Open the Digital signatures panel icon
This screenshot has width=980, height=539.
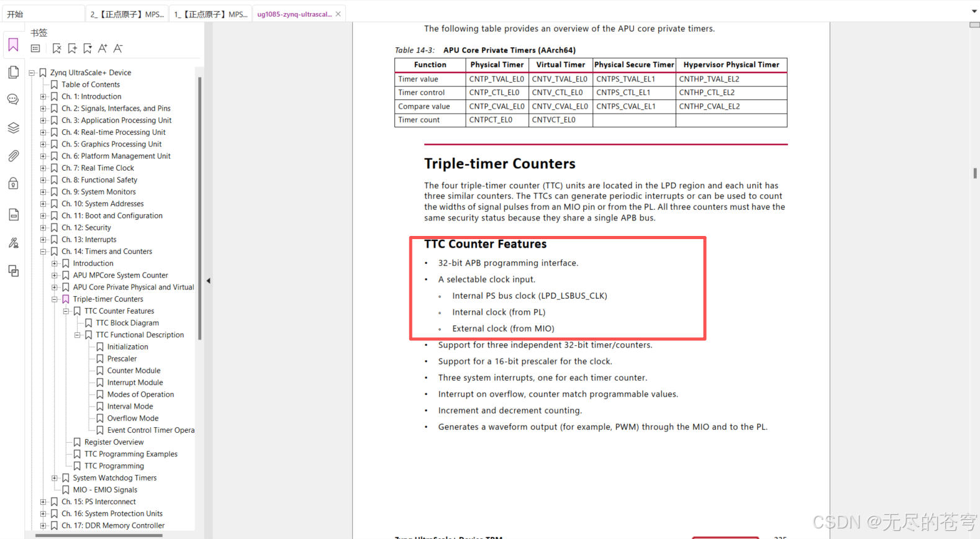tap(13, 243)
